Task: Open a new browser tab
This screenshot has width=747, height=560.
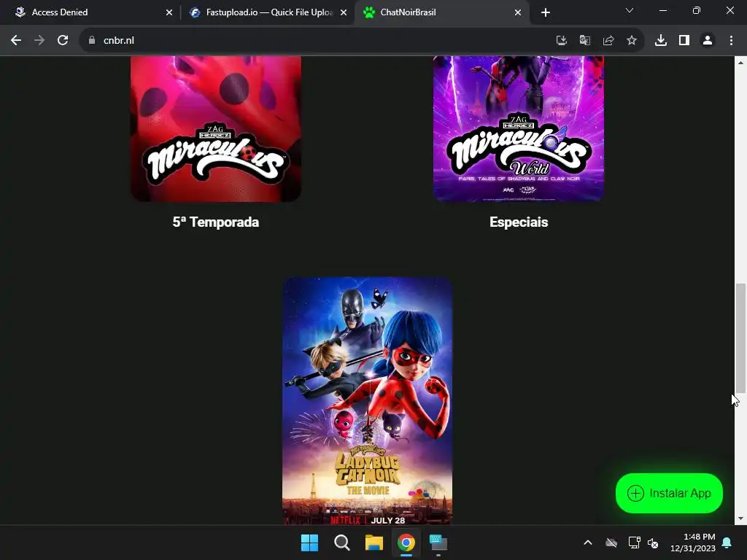Action: coord(546,12)
